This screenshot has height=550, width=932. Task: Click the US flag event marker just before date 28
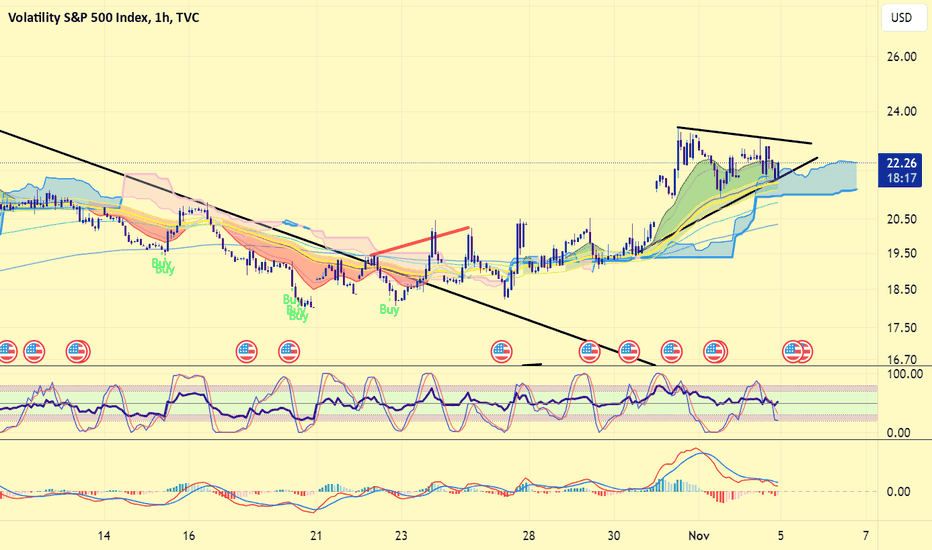point(502,351)
